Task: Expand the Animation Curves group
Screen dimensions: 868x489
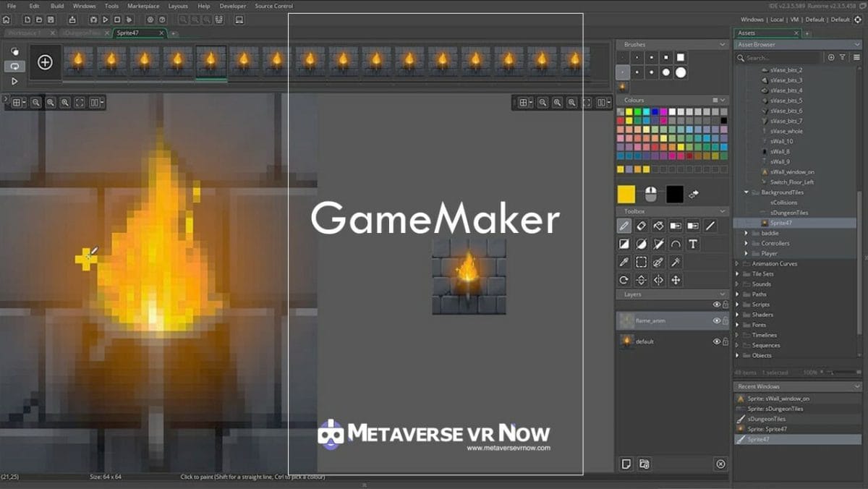Action: tap(738, 263)
